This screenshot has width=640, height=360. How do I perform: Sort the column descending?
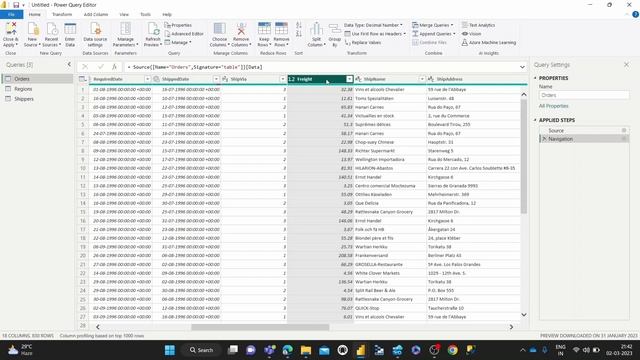coord(299,34)
